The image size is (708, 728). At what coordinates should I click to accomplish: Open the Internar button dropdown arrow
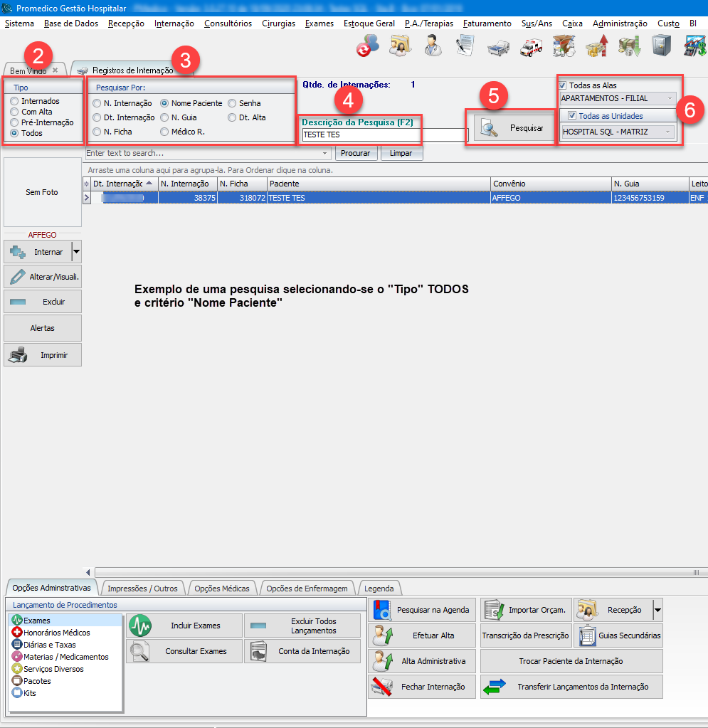click(76, 252)
